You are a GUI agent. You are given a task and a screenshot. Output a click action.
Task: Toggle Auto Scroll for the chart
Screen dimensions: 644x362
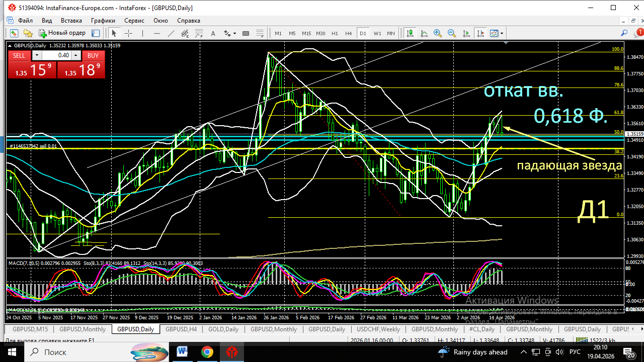[466, 33]
